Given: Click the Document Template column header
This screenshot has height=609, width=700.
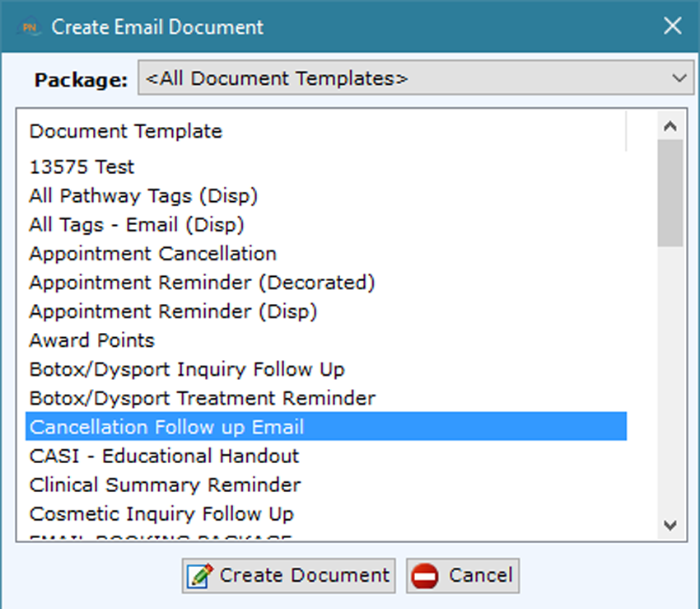Looking at the screenshot, I should 125,131.
